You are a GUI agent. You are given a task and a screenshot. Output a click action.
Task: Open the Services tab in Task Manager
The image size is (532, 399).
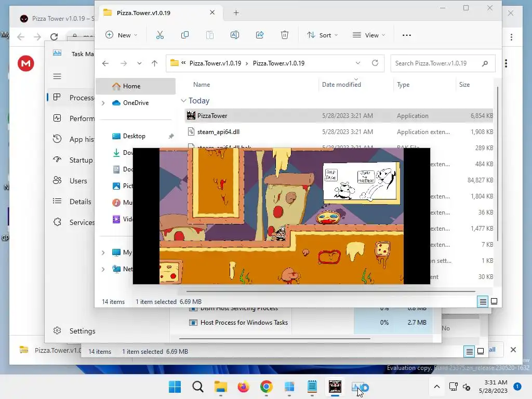tap(71, 222)
